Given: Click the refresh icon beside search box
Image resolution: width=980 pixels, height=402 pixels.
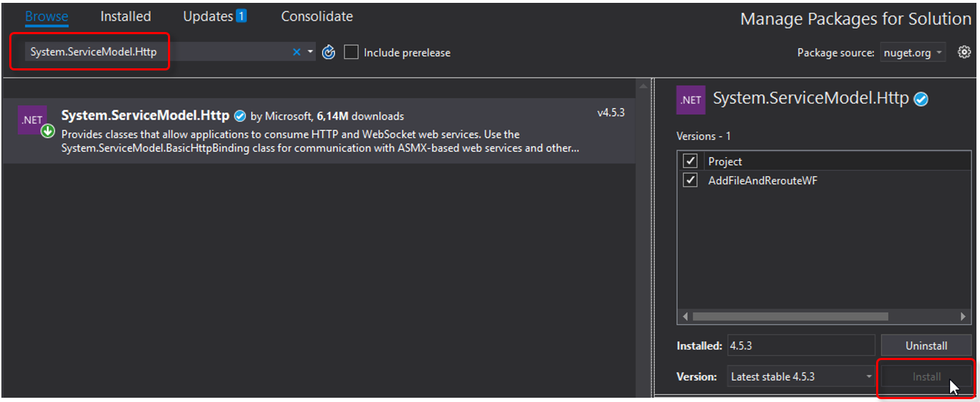Looking at the screenshot, I should (x=328, y=52).
